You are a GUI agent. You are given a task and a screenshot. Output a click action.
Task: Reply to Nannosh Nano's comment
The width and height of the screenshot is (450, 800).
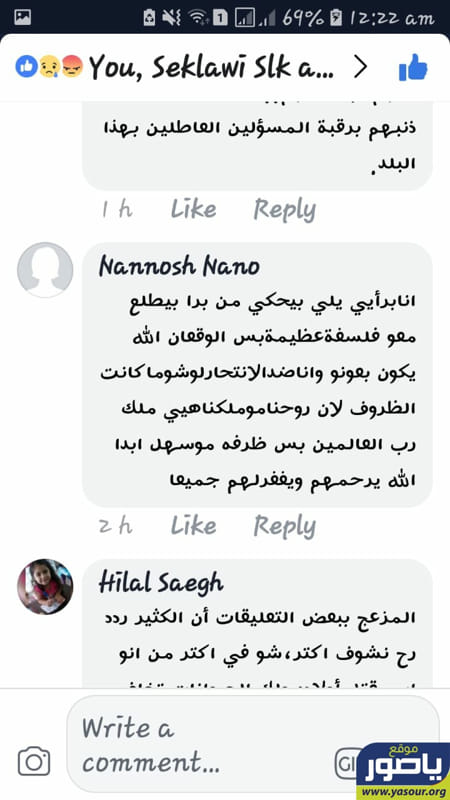click(x=285, y=526)
